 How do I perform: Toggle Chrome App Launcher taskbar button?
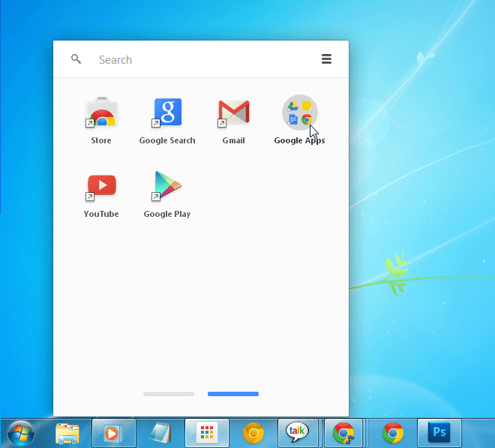[x=207, y=433]
